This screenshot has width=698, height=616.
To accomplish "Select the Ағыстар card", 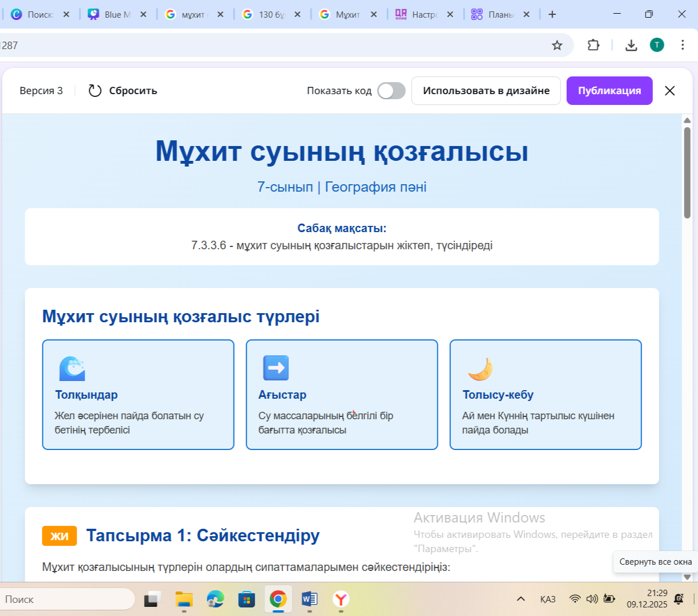I will pos(342,395).
